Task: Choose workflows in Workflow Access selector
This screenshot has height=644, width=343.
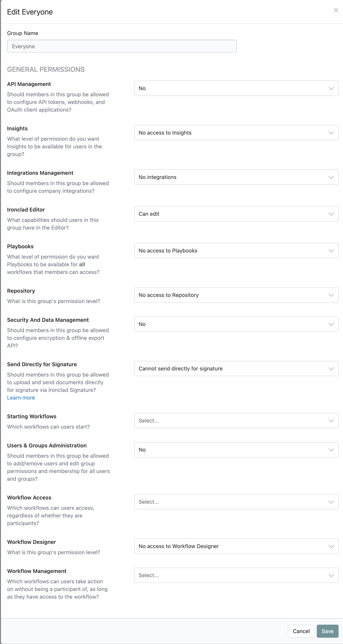Action: [x=236, y=502]
